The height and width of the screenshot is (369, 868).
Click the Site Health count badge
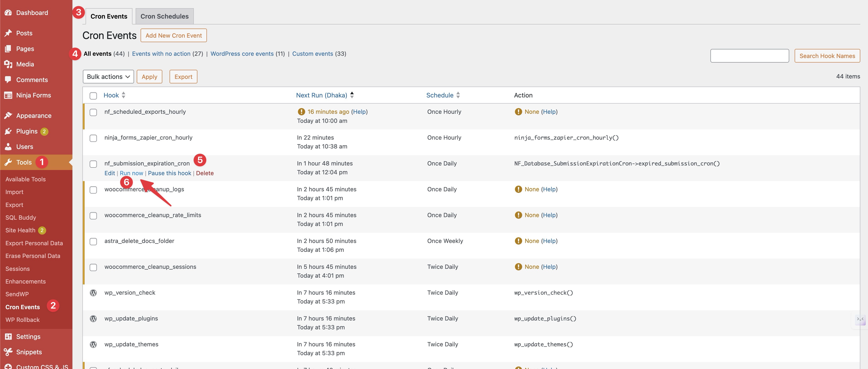pos(42,230)
